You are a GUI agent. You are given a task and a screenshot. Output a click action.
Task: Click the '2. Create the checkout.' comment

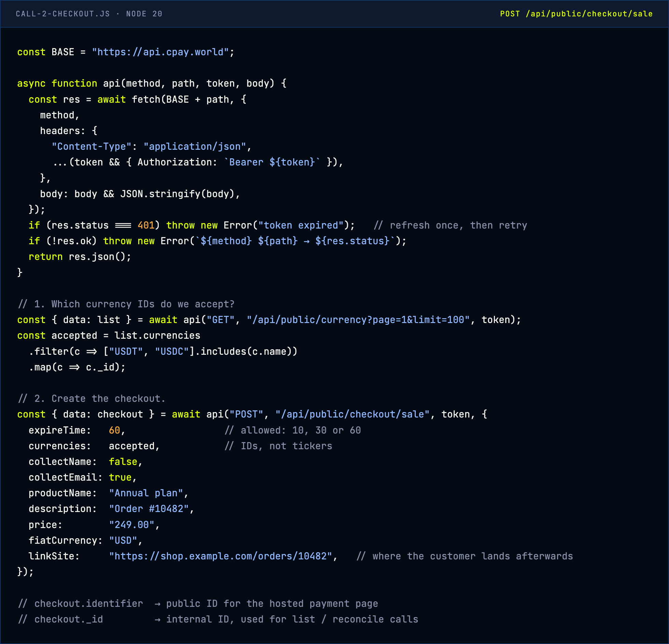click(91, 398)
